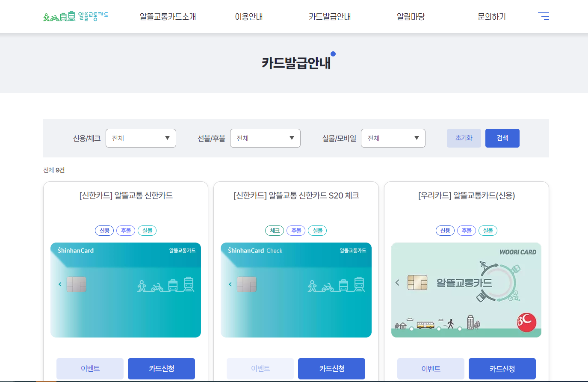Open the 알림마당 menu

411,17
